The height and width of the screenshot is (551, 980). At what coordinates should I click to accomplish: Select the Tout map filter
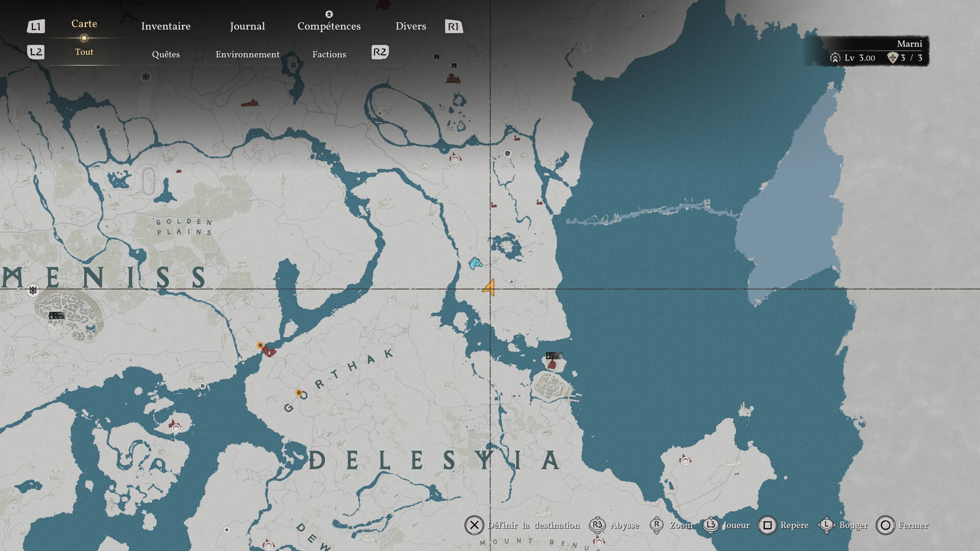coord(84,52)
